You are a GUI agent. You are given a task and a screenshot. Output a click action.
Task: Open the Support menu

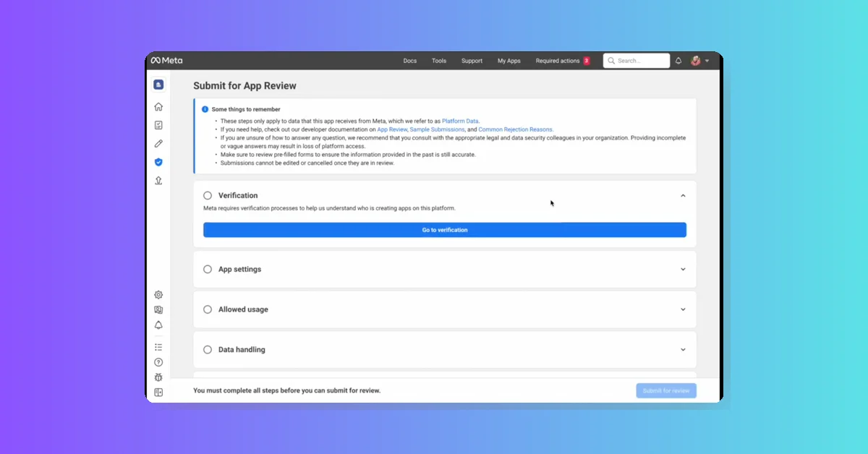tap(472, 61)
